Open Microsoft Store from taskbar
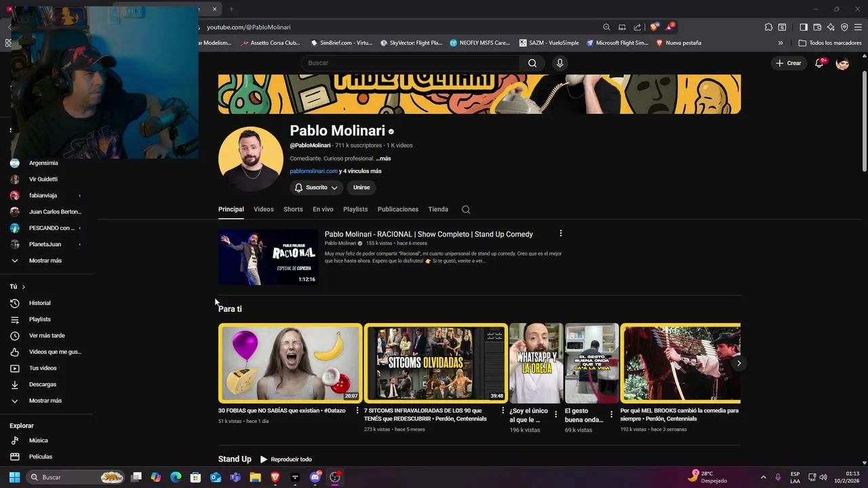Screen dimensions: 868x488 pyautogui.click(x=195, y=477)
